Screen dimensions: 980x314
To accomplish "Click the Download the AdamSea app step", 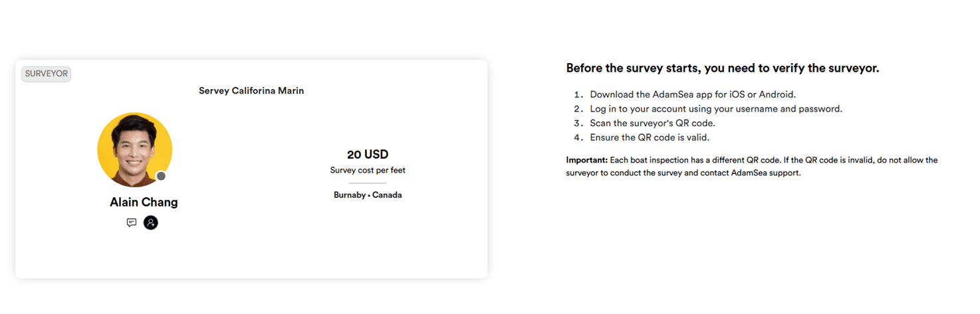I will (x=693, y=94).
